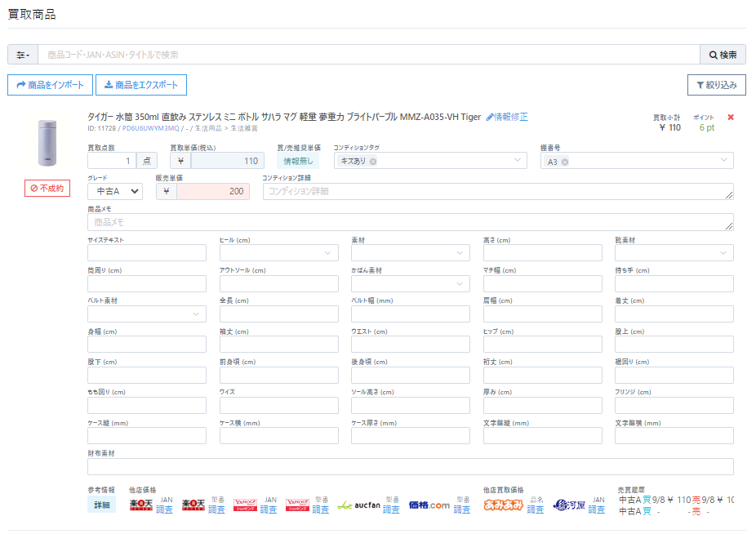Click first Rakuten logo beside JAN

(141, 505)
